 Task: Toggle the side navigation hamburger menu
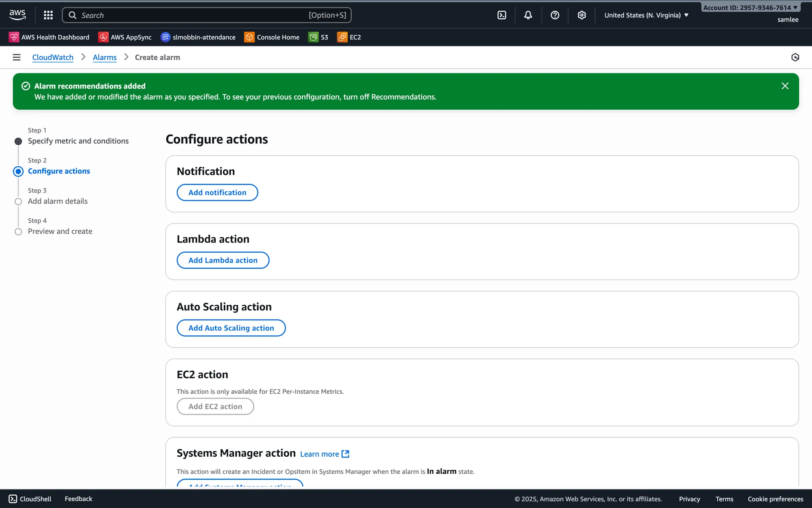point(16,57)
